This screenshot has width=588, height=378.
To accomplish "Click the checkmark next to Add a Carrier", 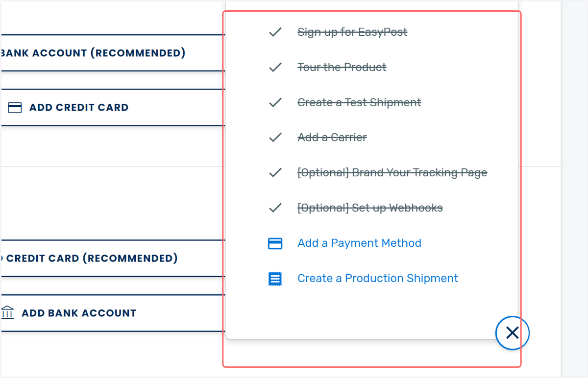I will point(275,138).
